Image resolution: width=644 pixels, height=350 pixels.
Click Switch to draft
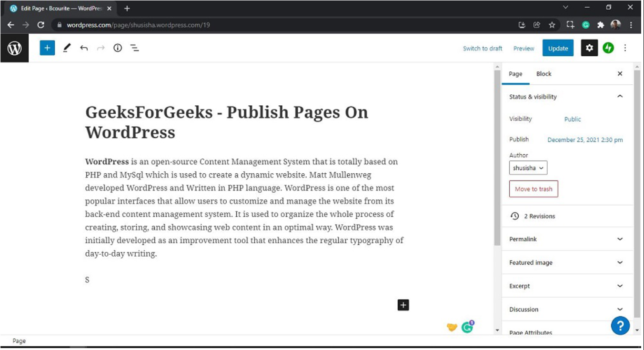[x=483, y=49]
